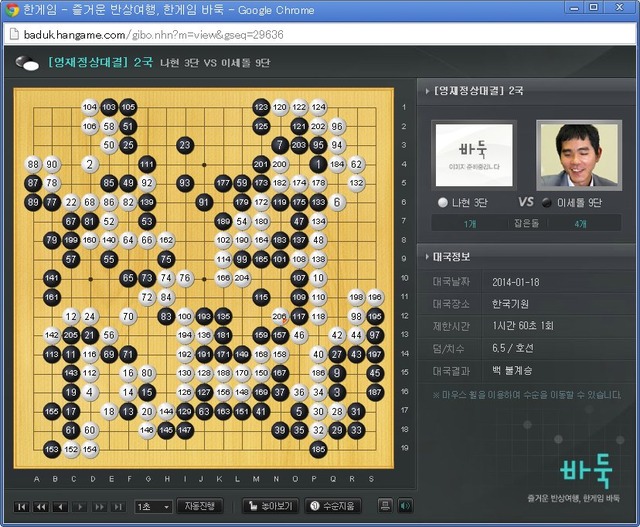
Task: Jump to the last move of the game
Action: click(x=118, y=507)
